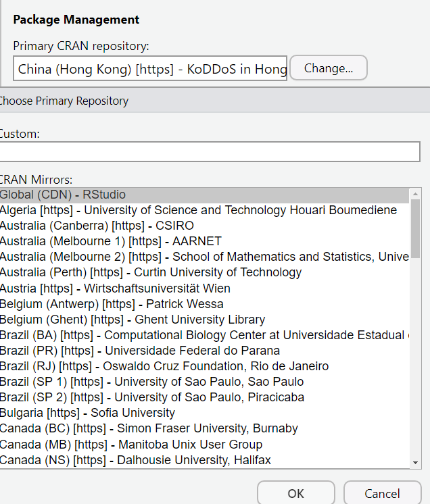Select Australia (Melbourne 2) mirror
Viewport: 430px width, 504px height.
tap(205, 257)
